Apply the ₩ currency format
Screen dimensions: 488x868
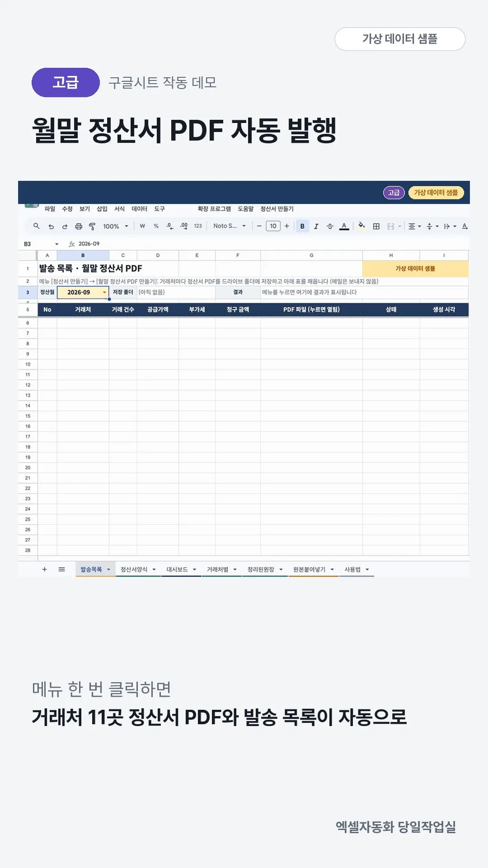pos(142,226)
